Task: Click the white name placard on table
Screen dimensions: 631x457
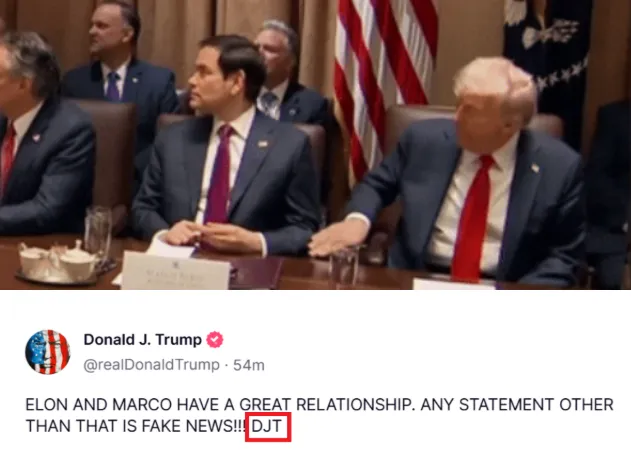Action: [175, 270]
